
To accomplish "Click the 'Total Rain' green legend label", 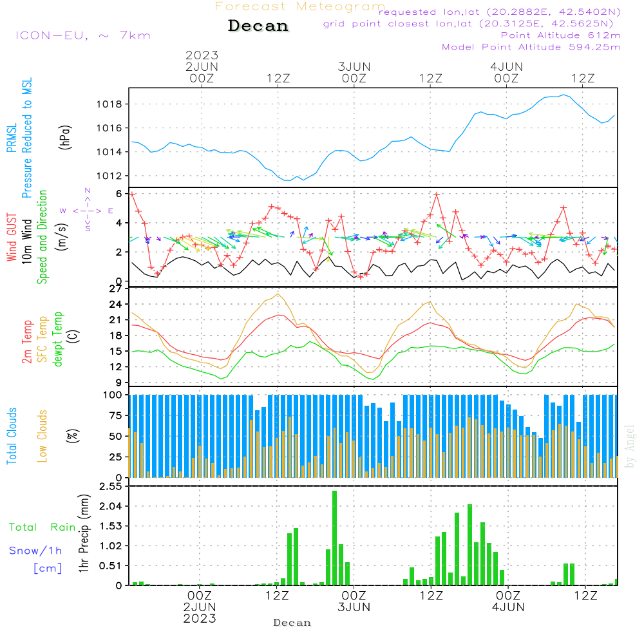I will point(43,527).
